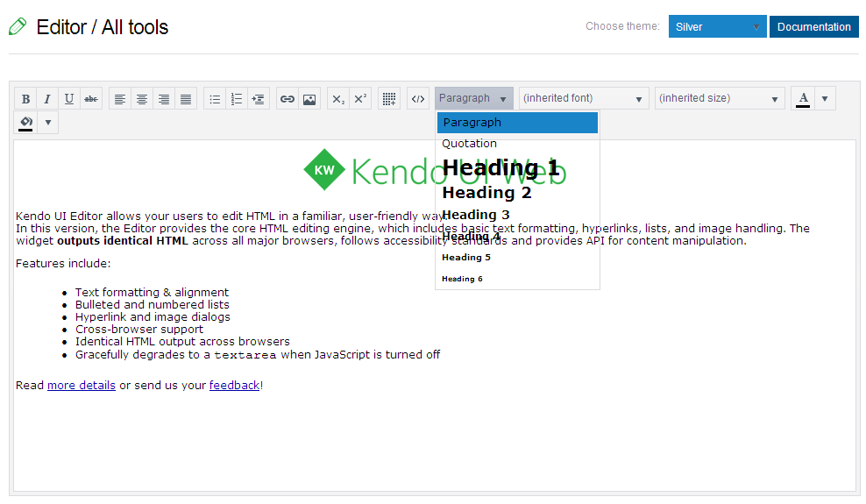Select Paragraph in format list
This screenshot has height=504, width=866.
tap(517, 123)
